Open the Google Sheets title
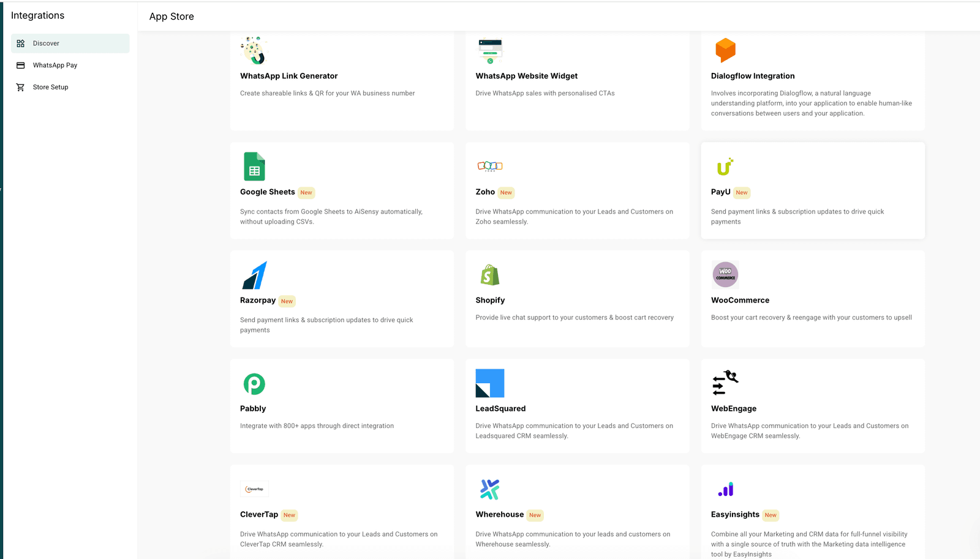This screenshot has width=980, height=559. pos(267,192)
